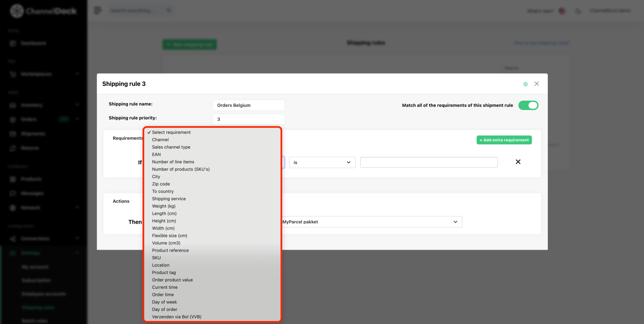The image size is (644, 324).
Task: Toggle sidebar with the hamburger menu icon
Action: tap(98, 10)
